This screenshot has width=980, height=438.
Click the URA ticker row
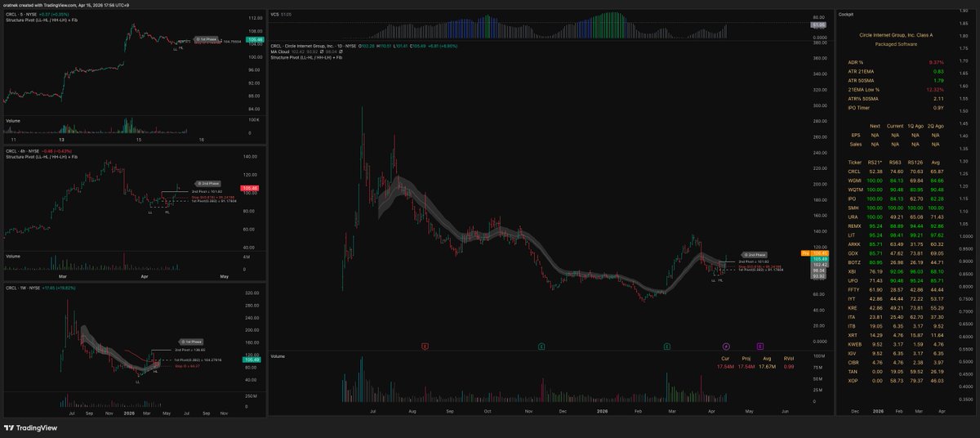[x=896, y=217]
